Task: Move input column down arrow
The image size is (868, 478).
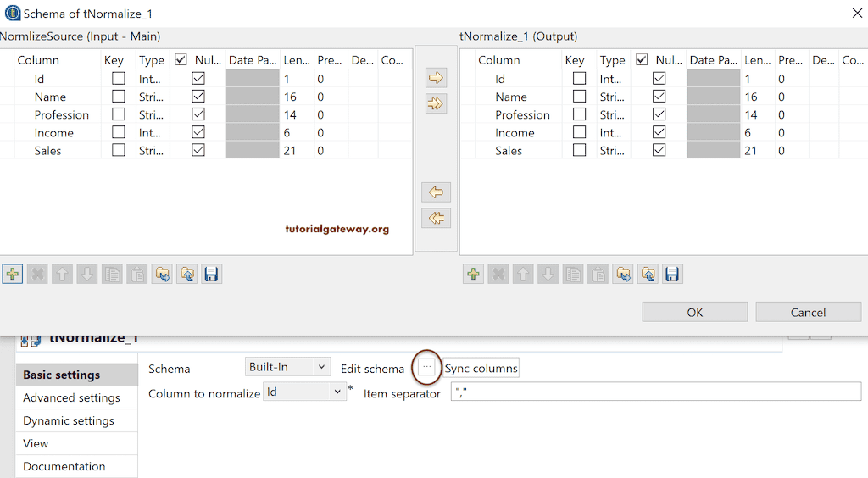Action: click(87, 274)
